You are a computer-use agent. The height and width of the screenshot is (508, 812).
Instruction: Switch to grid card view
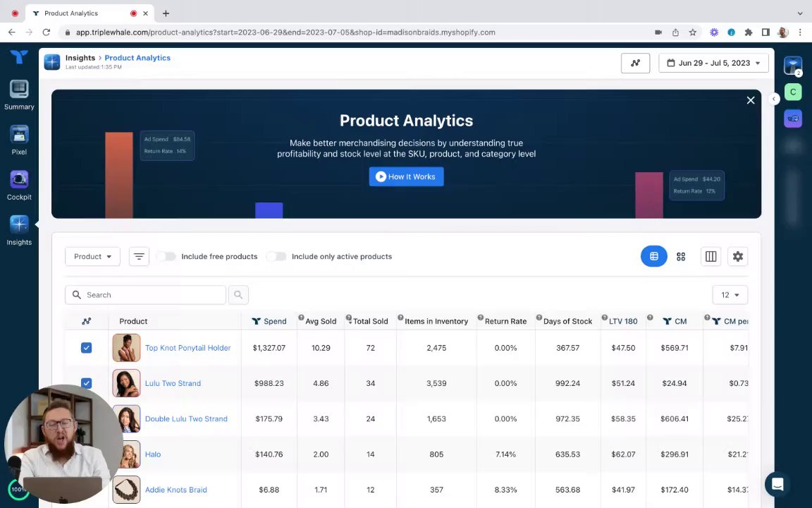click(681, 257)
